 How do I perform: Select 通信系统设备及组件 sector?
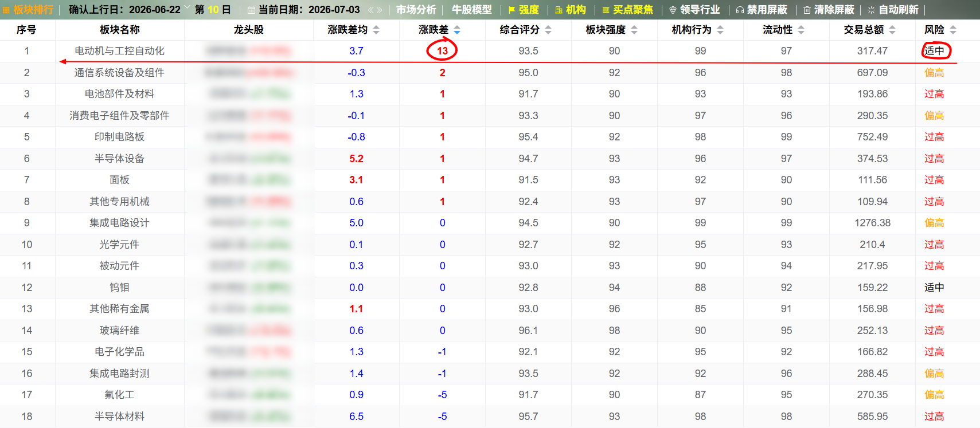click(119, 73)
